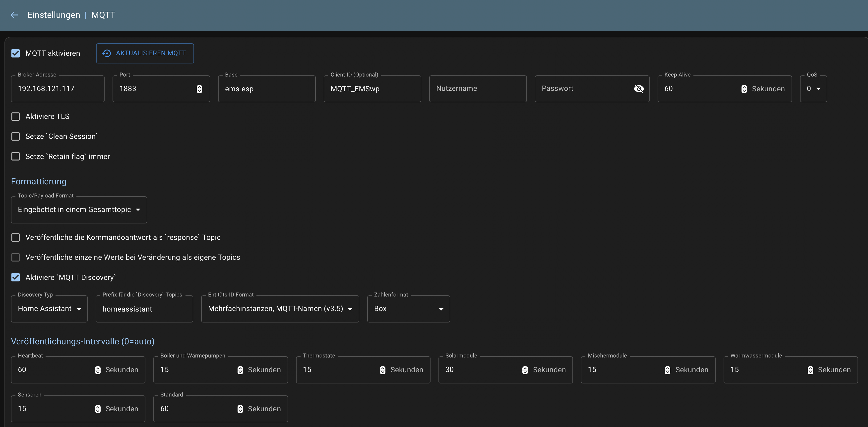Click the Broker-Adresse input field
This screenshot has height=427, width=868.
(x=57, y=89)
